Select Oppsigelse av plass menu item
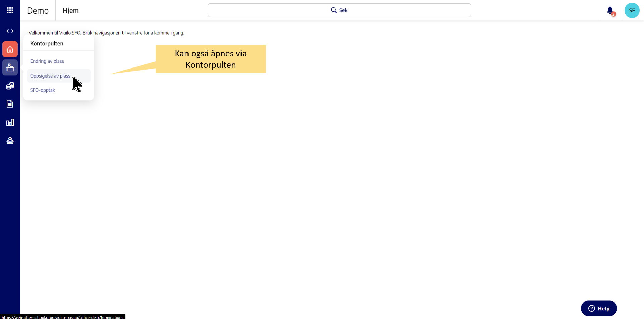 pos(50,76)
